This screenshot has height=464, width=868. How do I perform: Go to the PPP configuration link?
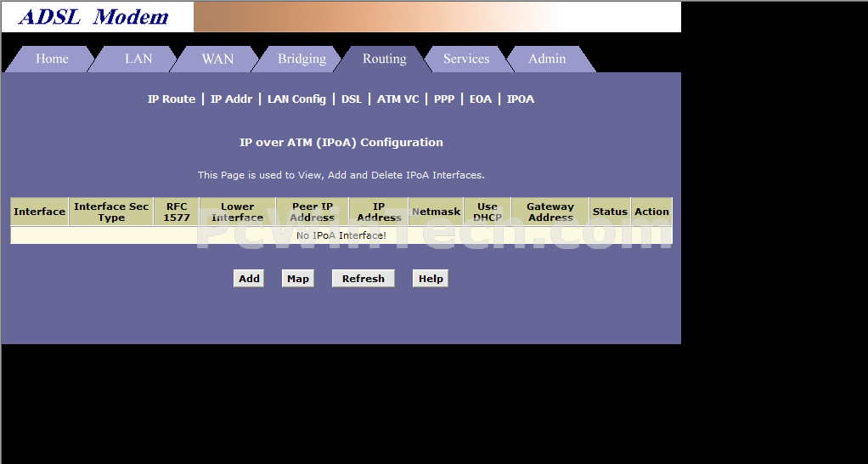444,99
